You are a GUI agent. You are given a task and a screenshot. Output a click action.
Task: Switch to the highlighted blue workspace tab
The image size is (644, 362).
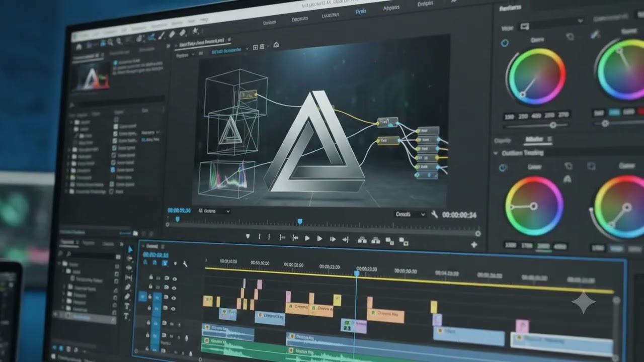[361, 11]
